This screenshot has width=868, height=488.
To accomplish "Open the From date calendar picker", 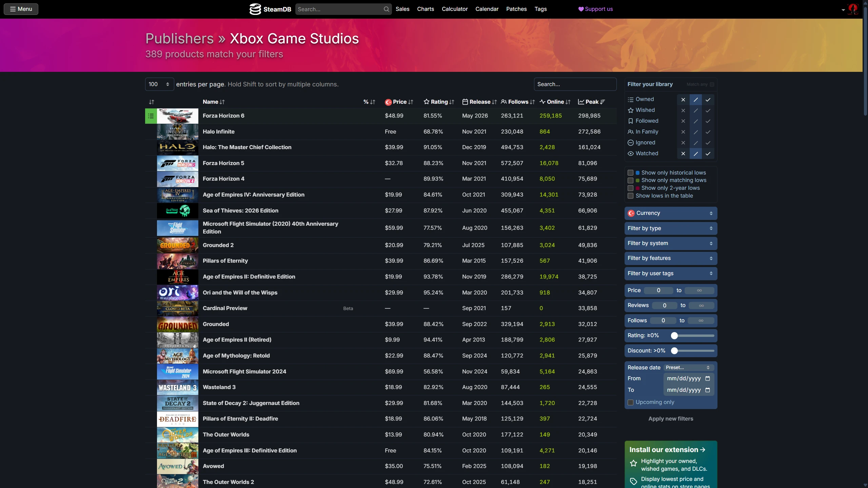I will click(x=708, y=379).
